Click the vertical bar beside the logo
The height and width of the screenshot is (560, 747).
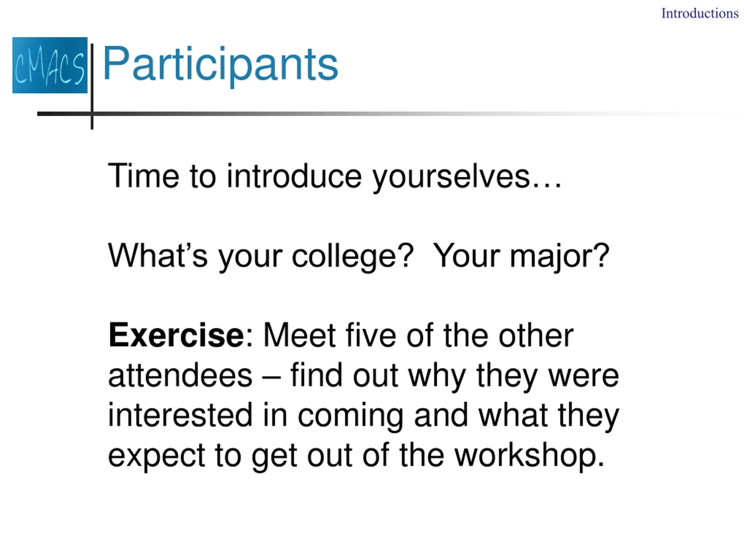pos(92,86)
